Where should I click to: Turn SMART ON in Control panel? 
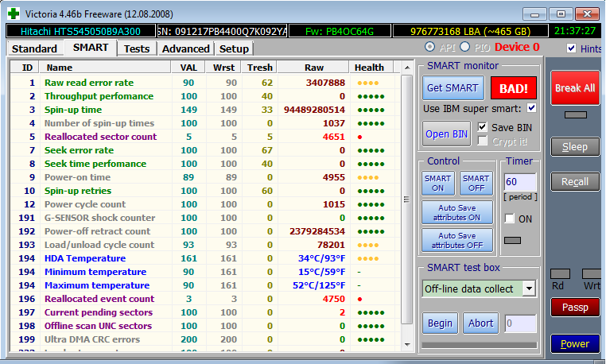coord(437,184)
